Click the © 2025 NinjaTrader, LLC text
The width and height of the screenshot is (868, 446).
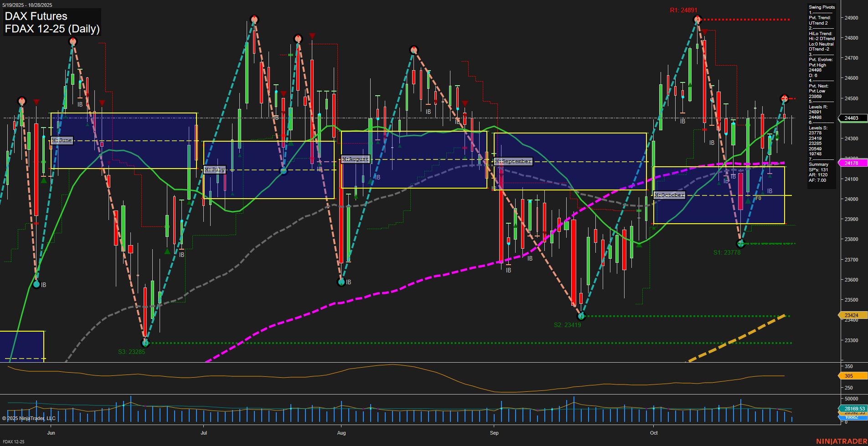click(x=28, y=418)
